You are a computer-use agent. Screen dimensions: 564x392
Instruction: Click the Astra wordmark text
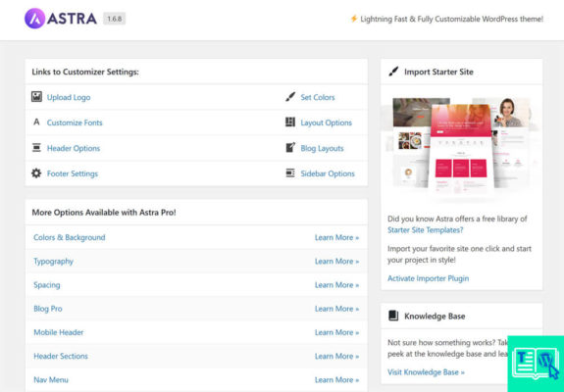tap(72, 19)
